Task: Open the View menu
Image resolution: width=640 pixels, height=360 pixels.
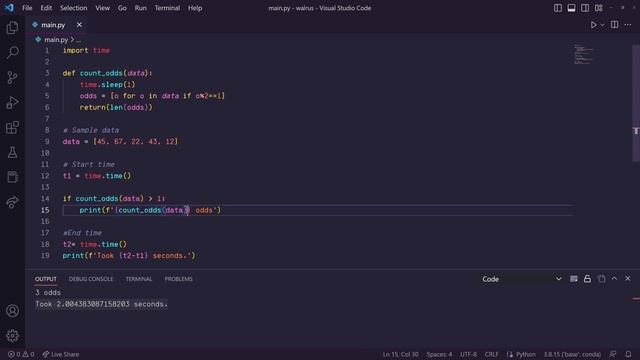Action: click(102, 8)
